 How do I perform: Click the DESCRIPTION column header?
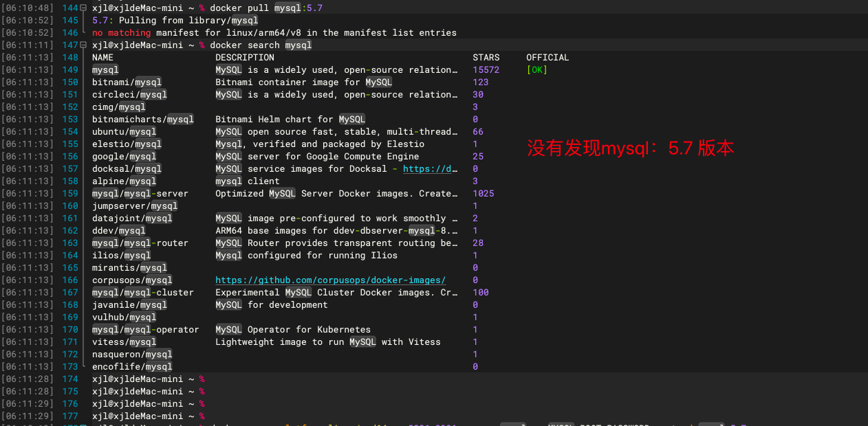click(x=245, y=58)
